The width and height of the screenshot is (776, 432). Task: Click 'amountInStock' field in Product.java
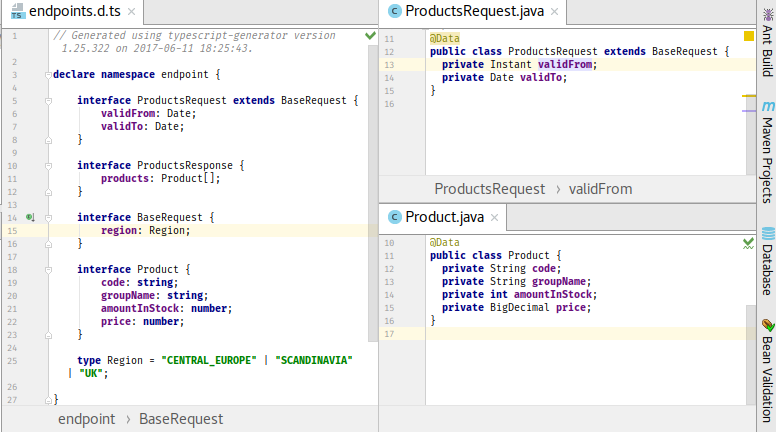(553, 294)
